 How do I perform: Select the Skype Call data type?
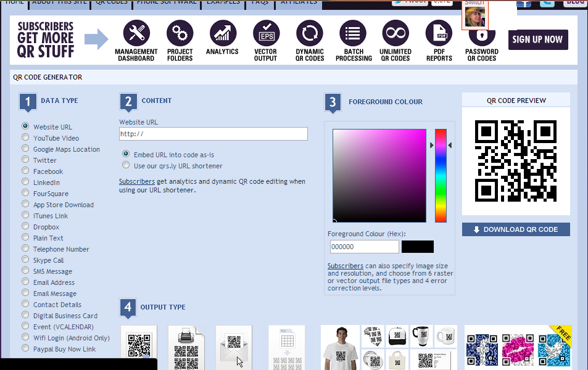pos(25,259)
